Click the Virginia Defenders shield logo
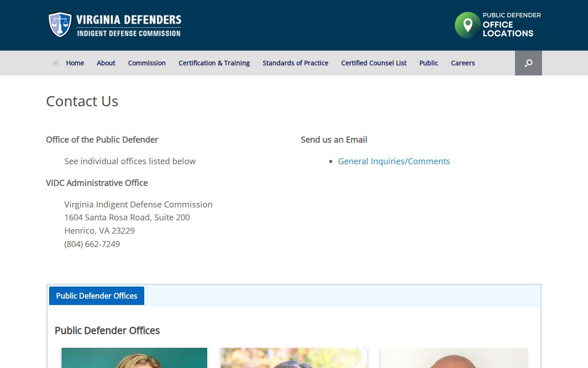 [x=60, y=25]
